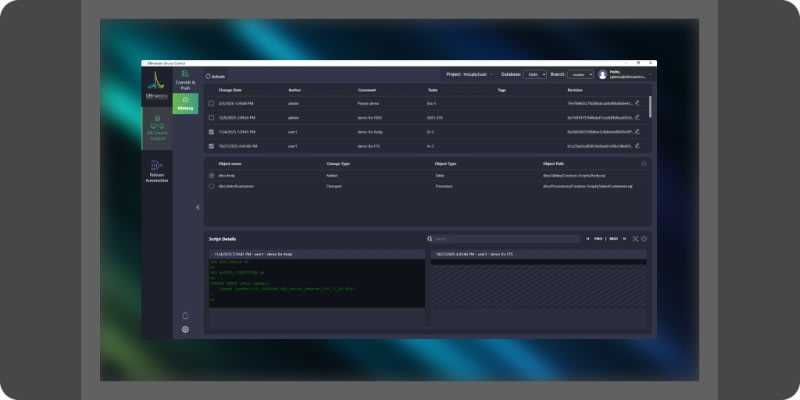The height and width of the screenshot is (400, 800).
Task: Open settings via the sidebar gear icon
Action: pos(185,330)
